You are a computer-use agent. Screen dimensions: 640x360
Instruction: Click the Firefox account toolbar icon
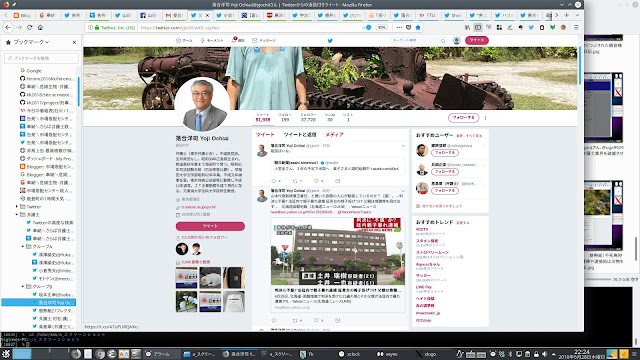[x=563, y=27]
